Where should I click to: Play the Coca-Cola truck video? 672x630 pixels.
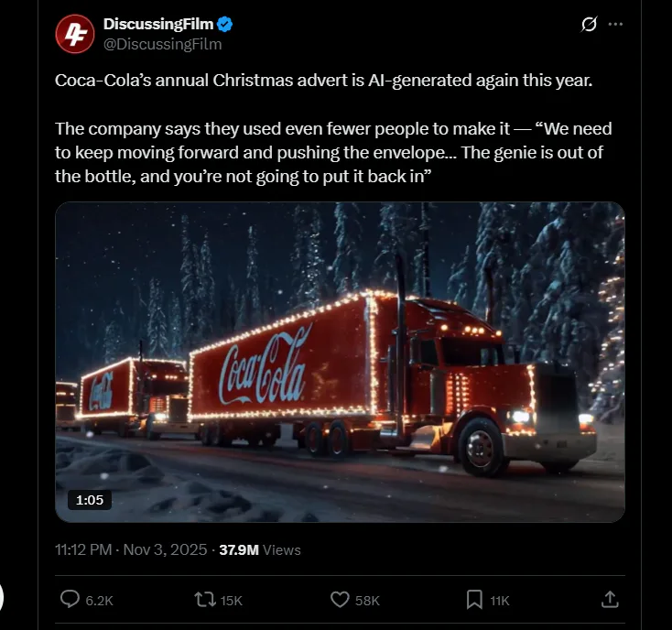340,362
